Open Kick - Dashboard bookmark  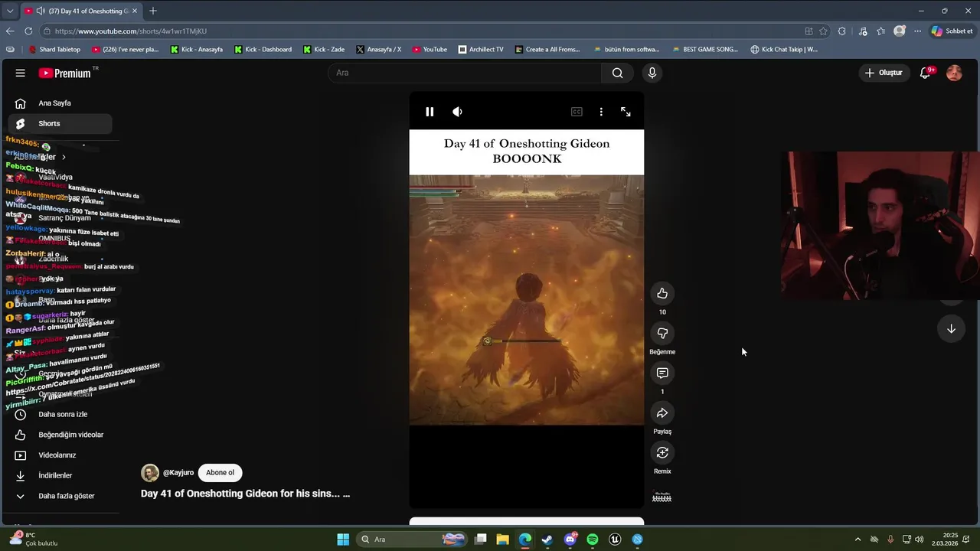click(x=263, y=50)
